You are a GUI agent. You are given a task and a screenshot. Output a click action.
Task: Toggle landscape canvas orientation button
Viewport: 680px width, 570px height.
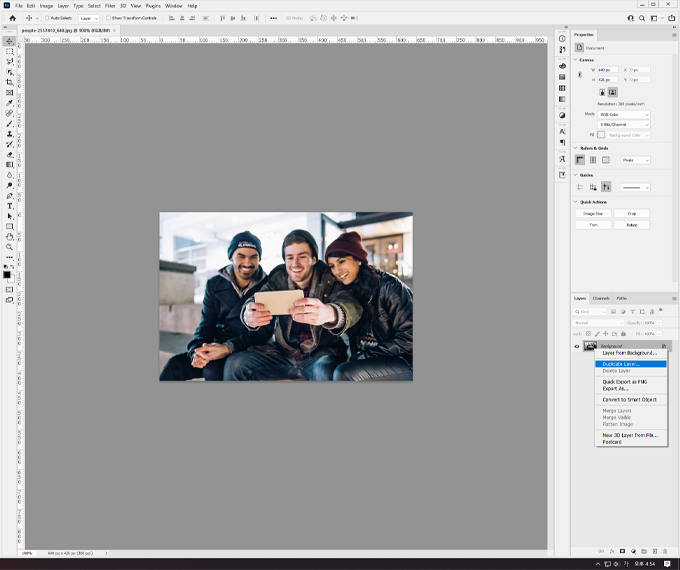[x=612, y=92]
